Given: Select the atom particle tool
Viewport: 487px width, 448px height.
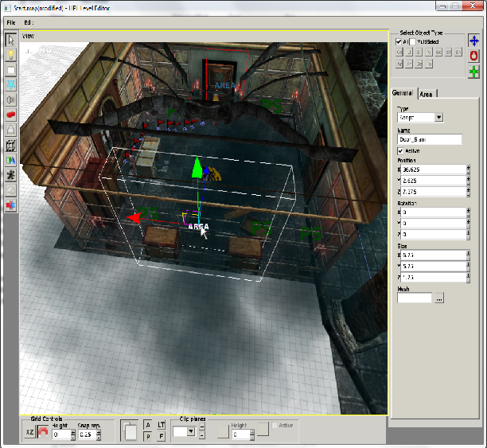Looking at the screenshot, I should (x=11, y=85).
